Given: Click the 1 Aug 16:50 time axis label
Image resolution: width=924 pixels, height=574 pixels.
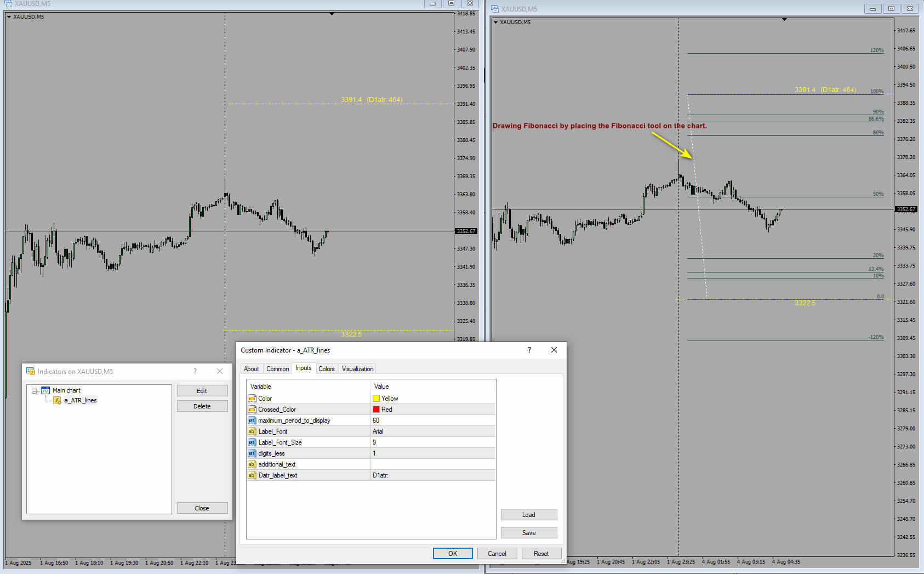Looking at the screenshot, I should [x=54, y=562].
